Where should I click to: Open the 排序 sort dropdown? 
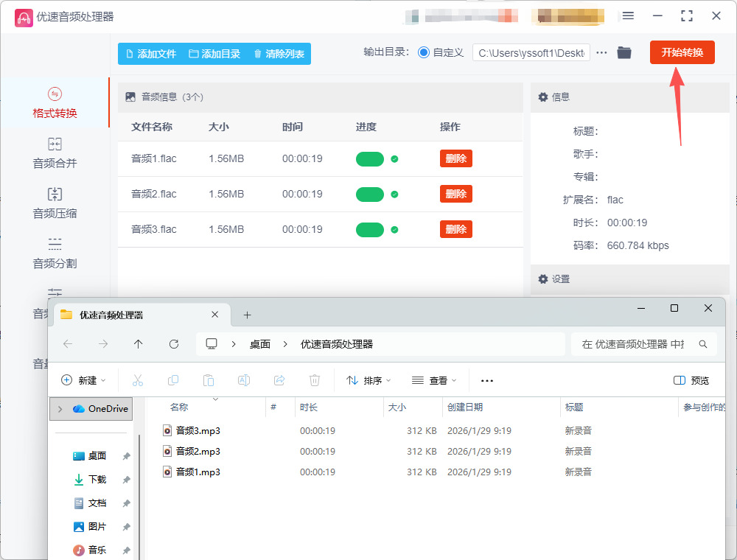coord(368,380)
